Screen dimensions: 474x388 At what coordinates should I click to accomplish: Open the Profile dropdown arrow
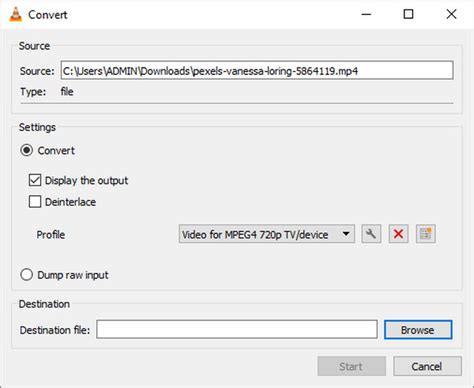tap(346, 234)
